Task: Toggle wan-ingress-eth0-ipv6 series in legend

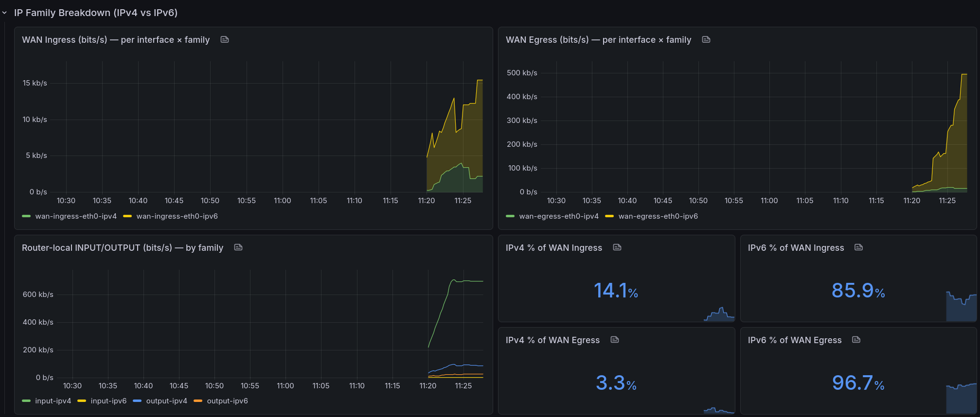Action: tap(177, 216)
